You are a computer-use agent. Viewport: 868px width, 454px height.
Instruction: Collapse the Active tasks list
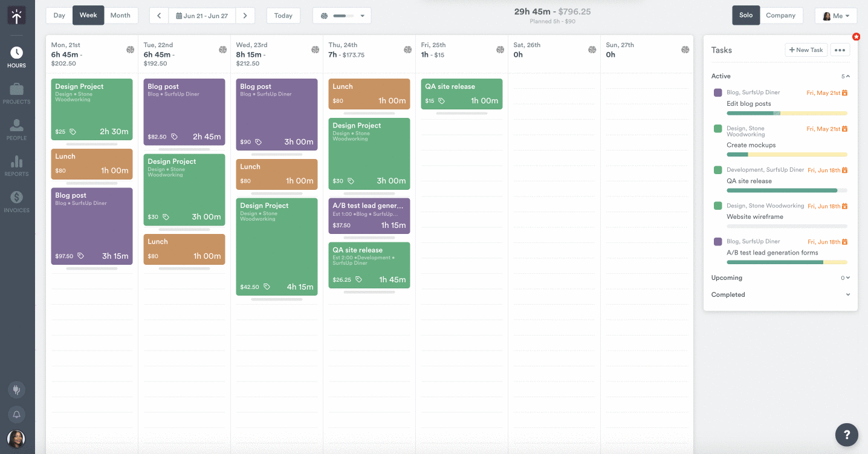(848, 76)
